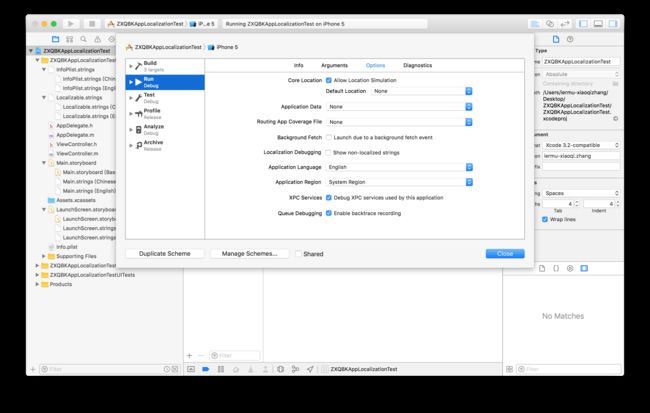The width and height of the screenshot is (650, 413).
Task: Select the version editor arrows icon
Action: [565, 24]
